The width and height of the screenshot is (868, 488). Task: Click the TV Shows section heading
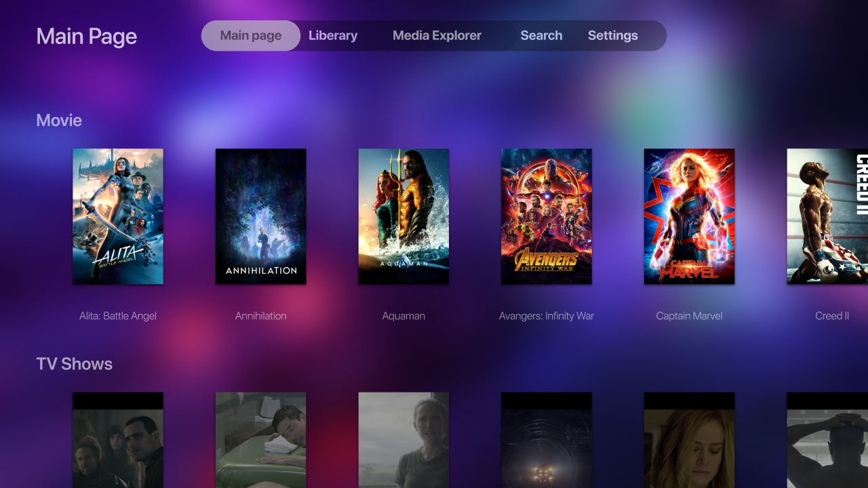pyautogui.click(x=75, y=364)
